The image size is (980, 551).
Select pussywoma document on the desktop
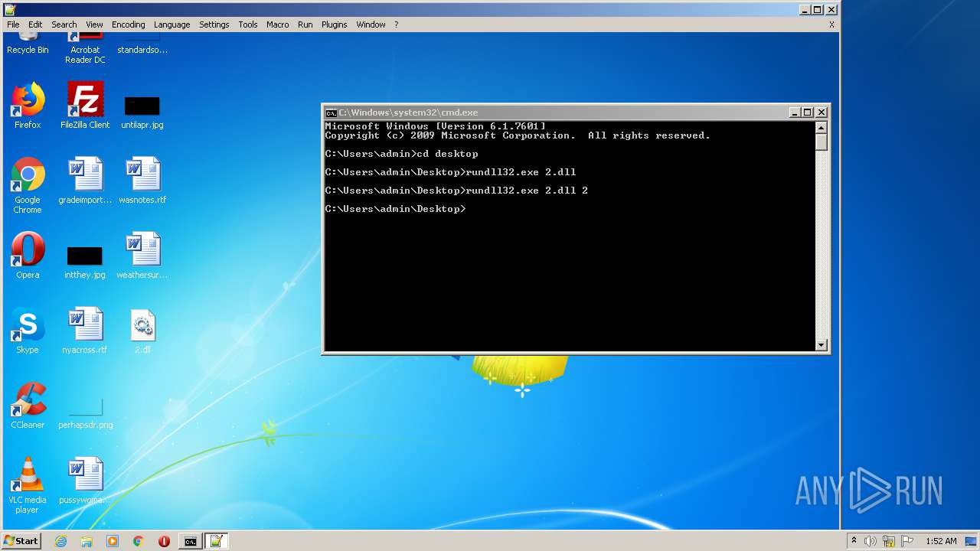pos(85,481)
